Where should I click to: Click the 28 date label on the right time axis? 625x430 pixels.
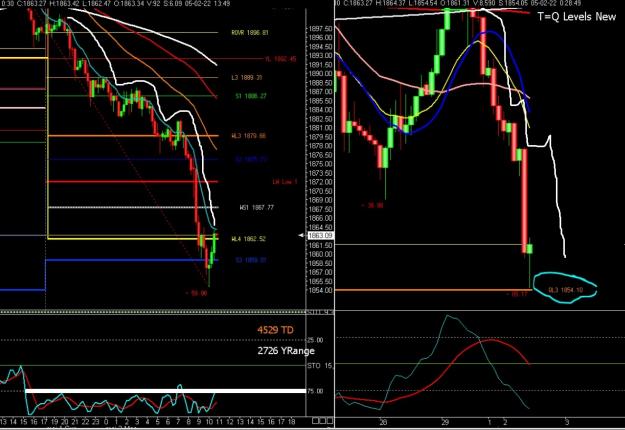click(383, 422)
